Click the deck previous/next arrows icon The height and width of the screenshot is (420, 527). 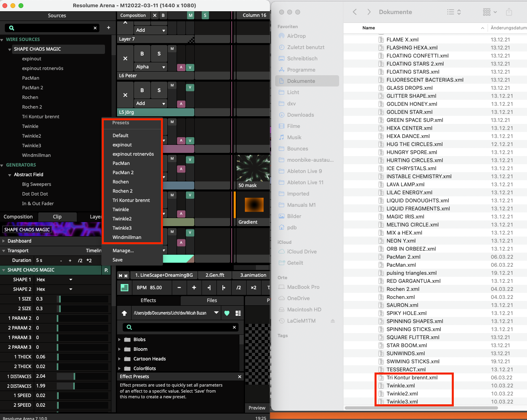(123, 275)
